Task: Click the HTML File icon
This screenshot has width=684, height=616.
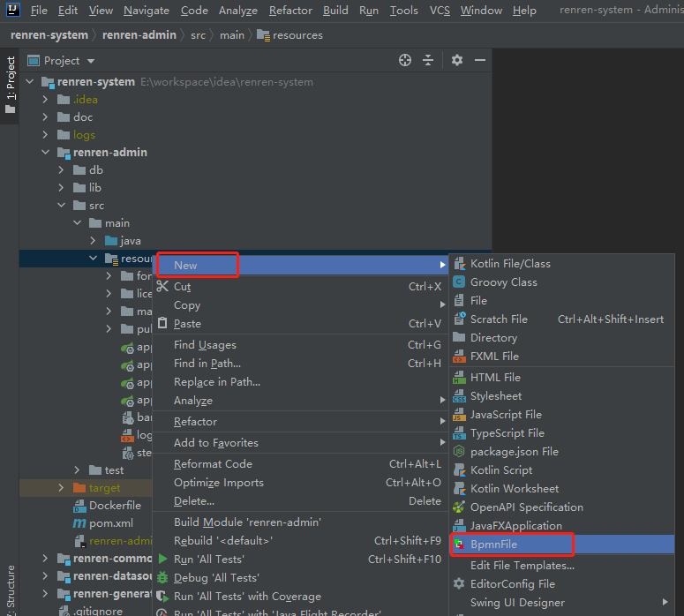Action: tap(459, 378)
